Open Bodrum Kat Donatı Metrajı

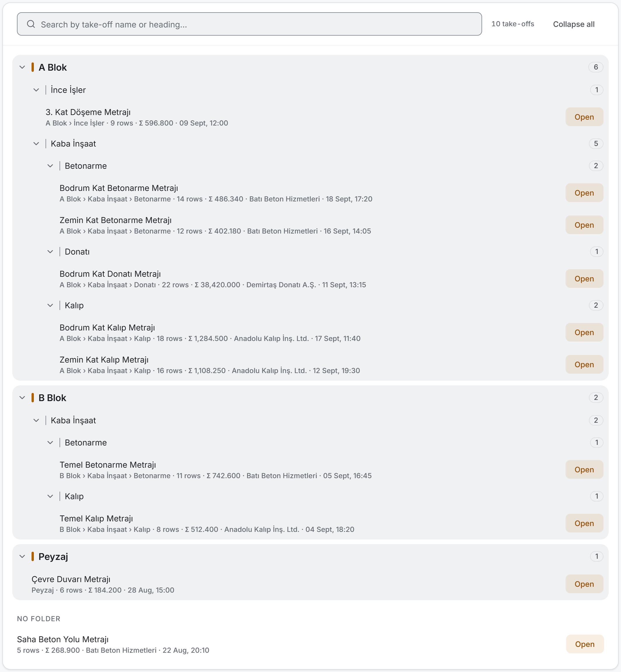click(x=584, y=279)
